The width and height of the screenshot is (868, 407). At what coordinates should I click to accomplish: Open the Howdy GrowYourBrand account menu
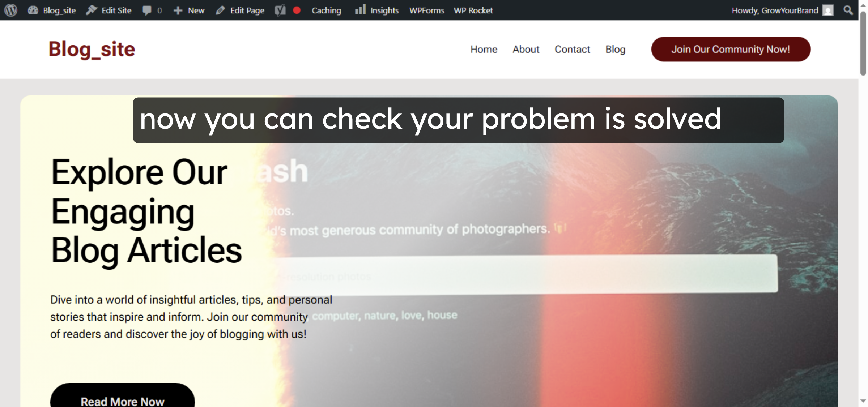[775, 10]
